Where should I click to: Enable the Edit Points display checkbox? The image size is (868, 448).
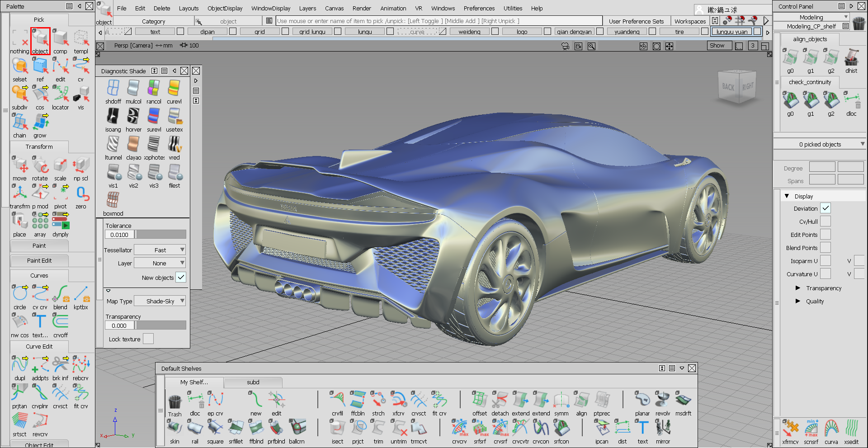point(826,234)
